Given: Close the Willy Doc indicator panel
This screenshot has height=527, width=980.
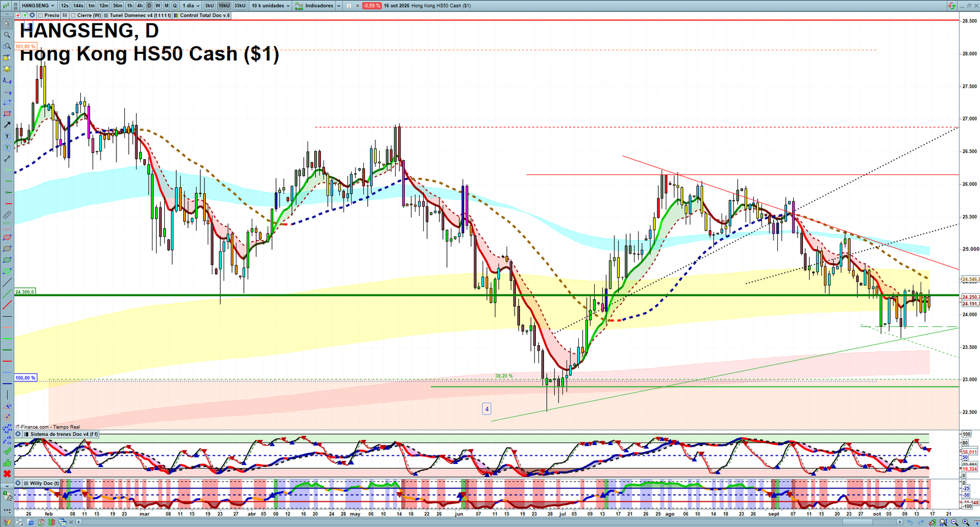Looking at the screenshot, I should coord(18,483).
